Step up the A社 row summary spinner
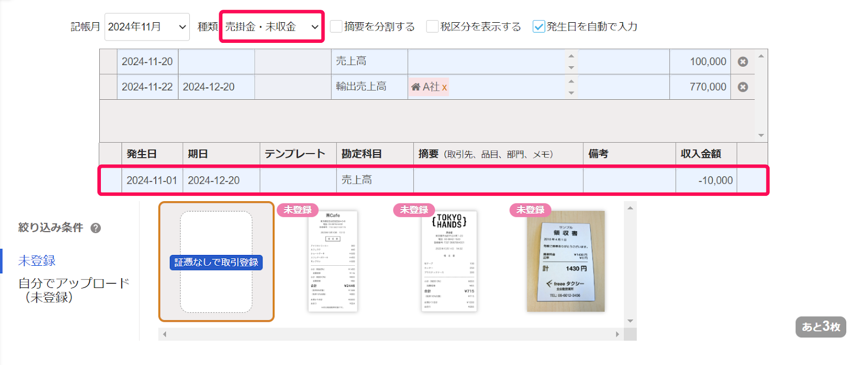This screenshot has height=365, width=868. (571, 81)
